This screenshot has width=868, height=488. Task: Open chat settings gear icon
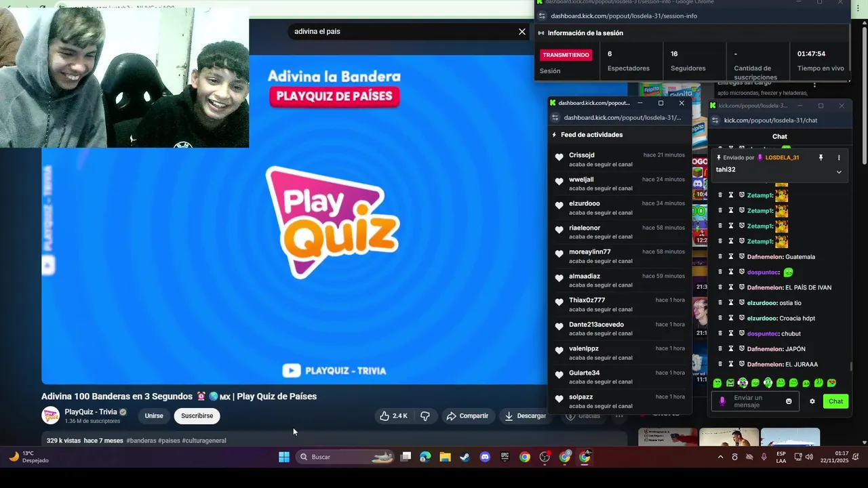[x=812, y=401]
